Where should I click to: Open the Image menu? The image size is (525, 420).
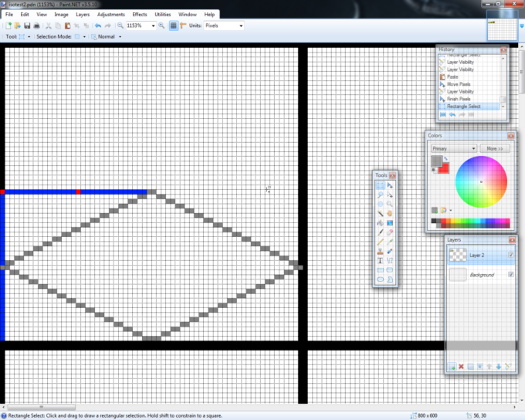61,15
